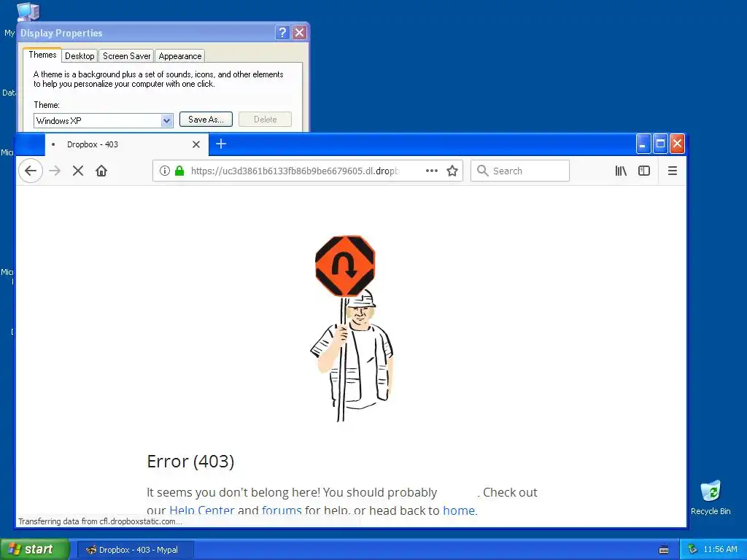The width and height of the screenshot is (747, 560).
Task: Follow the forums link
Action: point(282,510)
